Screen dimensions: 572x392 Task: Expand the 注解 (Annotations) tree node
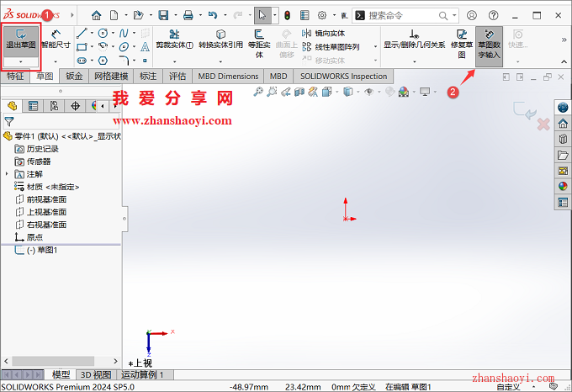click(7, 173)
